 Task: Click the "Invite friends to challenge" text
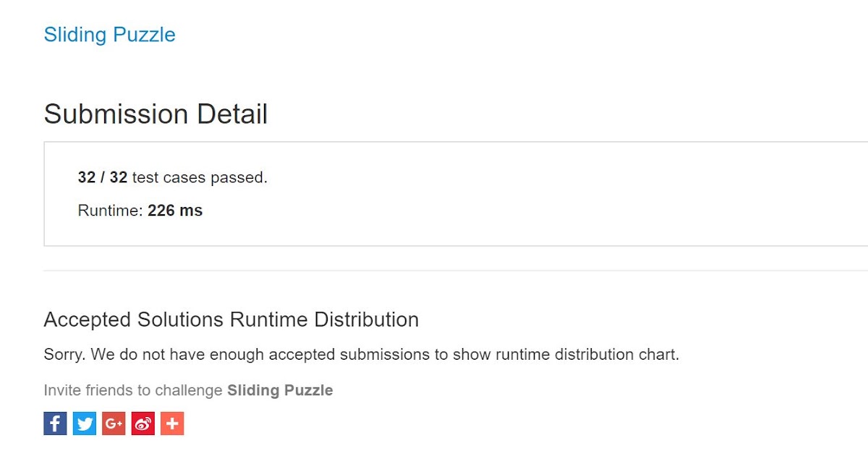(133, 390)
